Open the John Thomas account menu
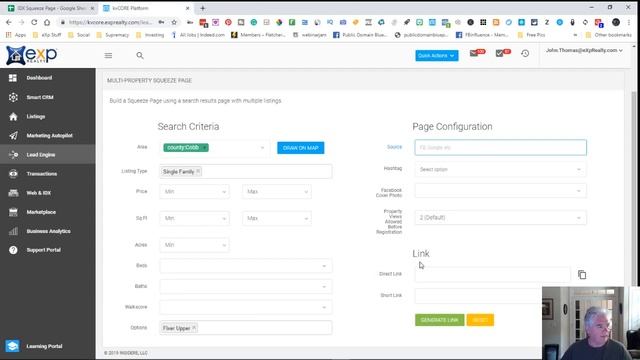 pyautogui.click(x=584, y=50)
